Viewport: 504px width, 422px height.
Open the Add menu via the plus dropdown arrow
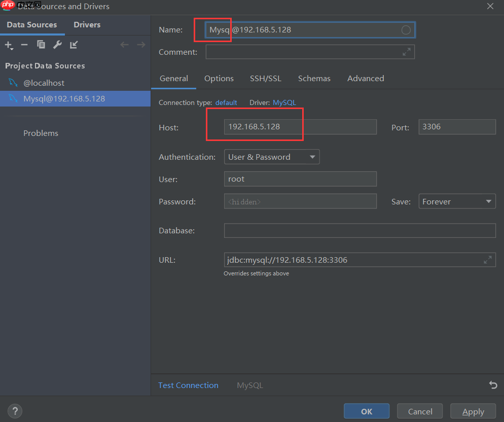pyautogui.click(x=13, y=48)
